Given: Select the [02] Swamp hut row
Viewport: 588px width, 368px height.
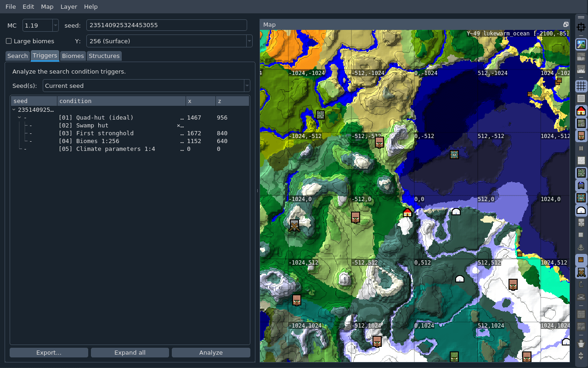Looking at the screenshot, I should [x=130, y=126].
